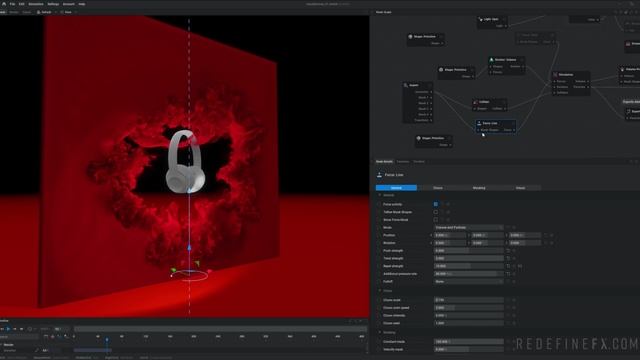Select the bottom Shape Primitive node icon

[x=418, y=138]
